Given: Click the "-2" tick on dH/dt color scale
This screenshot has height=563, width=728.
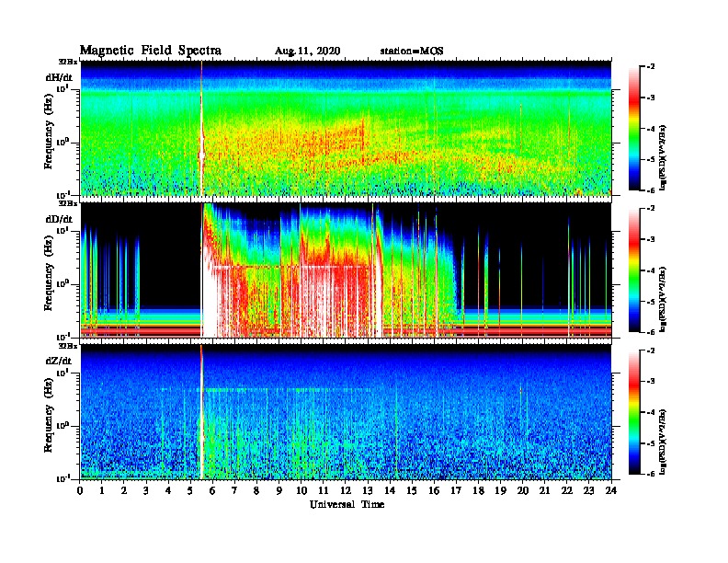Looking at the screenshot, I should [652, 67].
